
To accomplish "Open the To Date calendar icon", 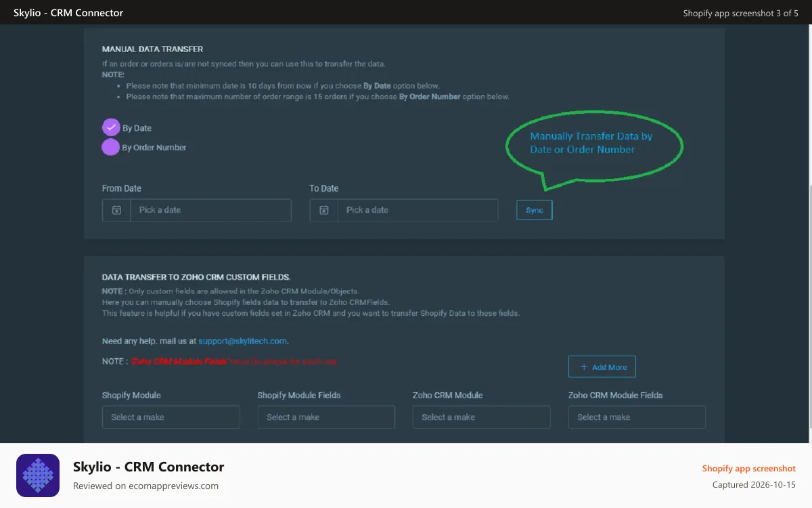I will coord(323,210).
